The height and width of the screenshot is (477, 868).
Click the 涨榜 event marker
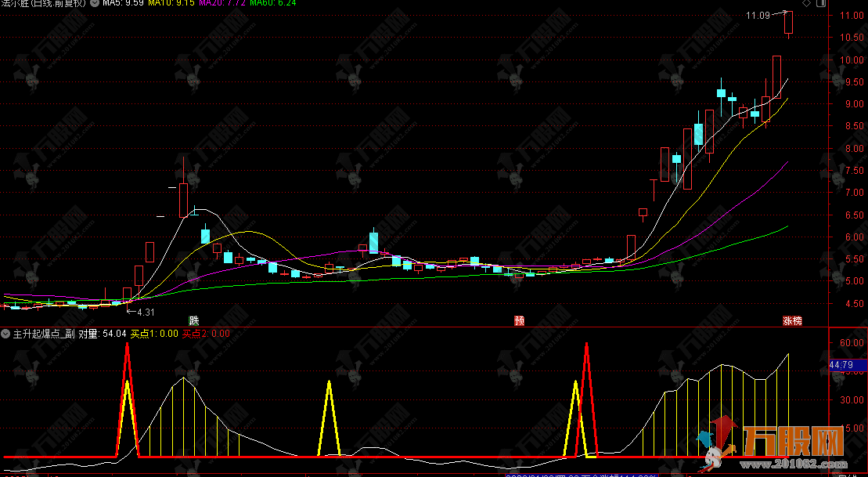(793, 320)
